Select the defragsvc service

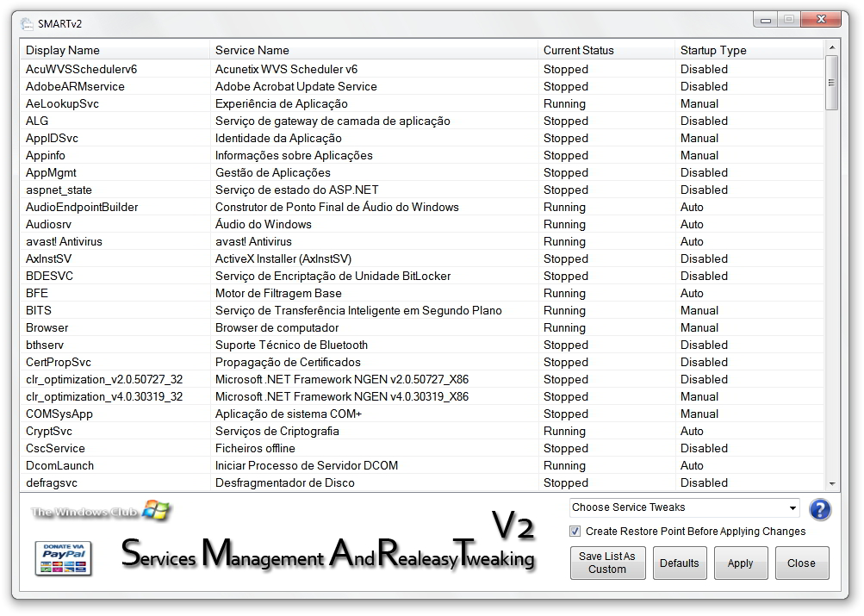coord(422,482)
